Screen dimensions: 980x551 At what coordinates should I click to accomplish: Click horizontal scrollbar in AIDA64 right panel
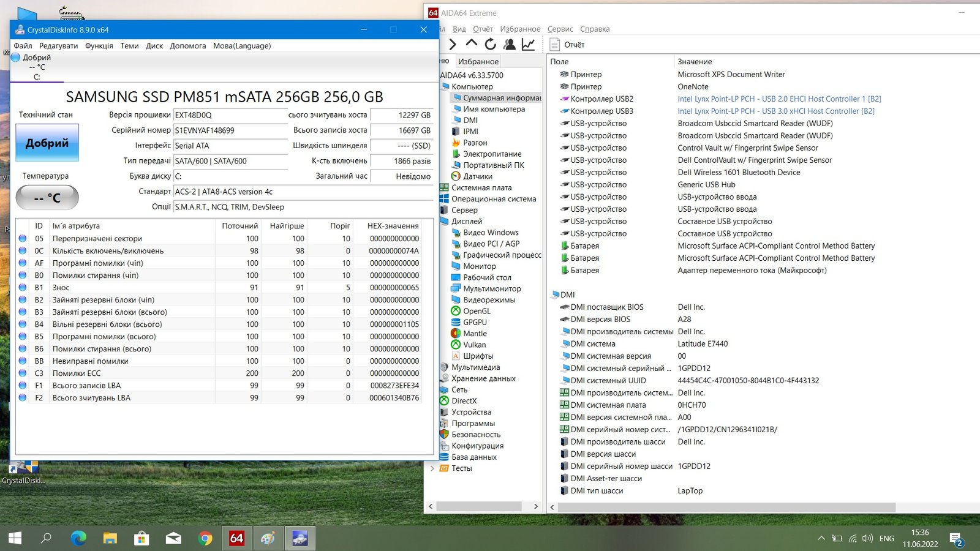tap(726, 508)
